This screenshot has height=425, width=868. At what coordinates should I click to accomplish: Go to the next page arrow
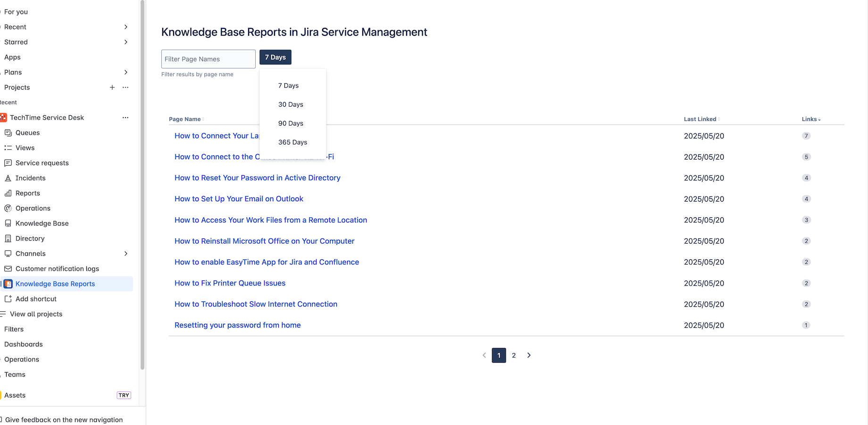click(x=529, y=355)
